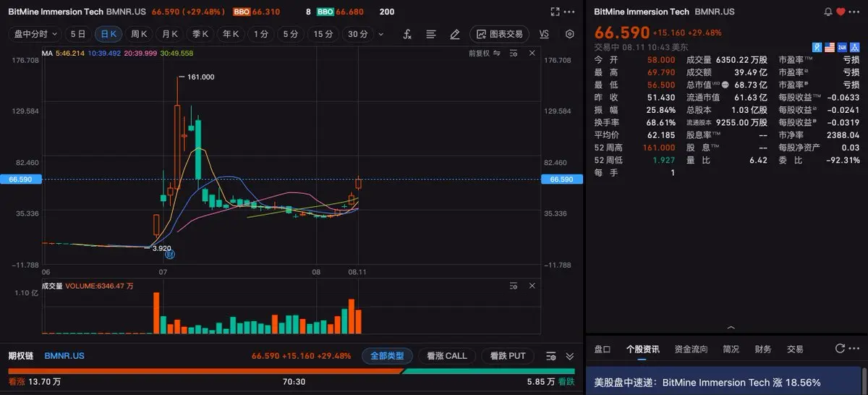Open BMNR.US link in options chain bar
Viewport: 868px width, 395px height.
coord(64,356)
